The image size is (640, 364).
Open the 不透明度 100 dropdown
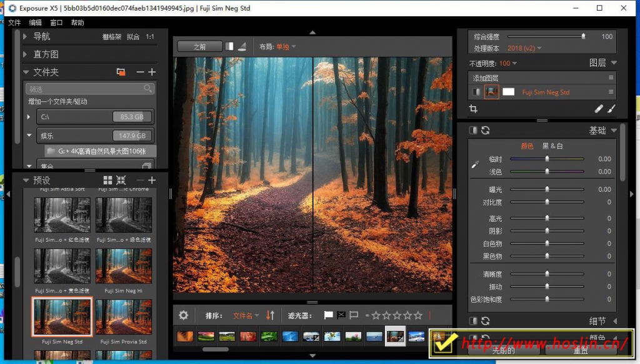click(507, 63)
